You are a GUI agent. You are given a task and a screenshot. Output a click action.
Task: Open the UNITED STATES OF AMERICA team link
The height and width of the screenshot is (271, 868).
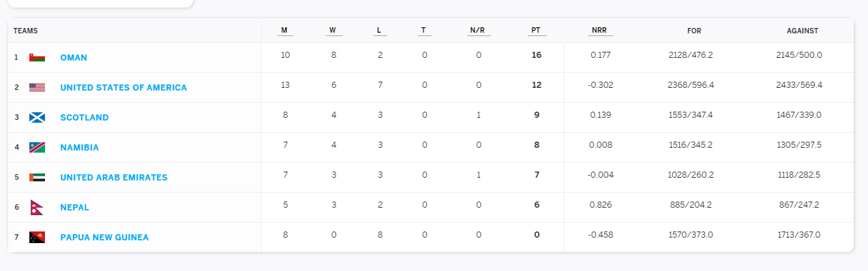coord(123,88)
